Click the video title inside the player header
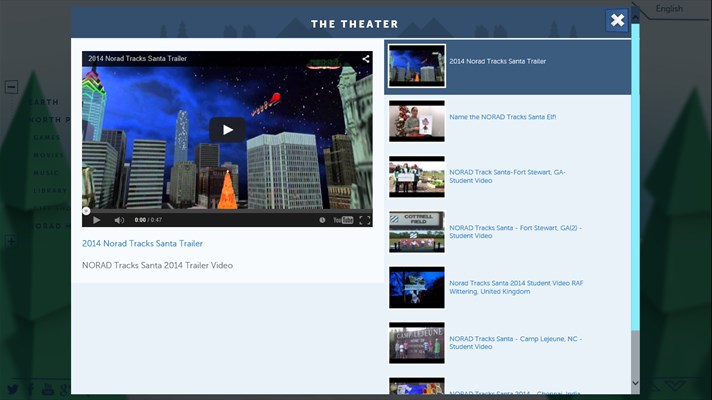Viewport: 712px width, 400px height. [138, 59]
